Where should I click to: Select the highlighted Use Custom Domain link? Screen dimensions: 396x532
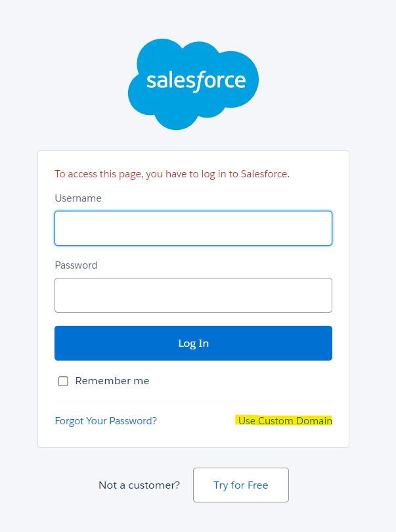[x=284, y=421]
